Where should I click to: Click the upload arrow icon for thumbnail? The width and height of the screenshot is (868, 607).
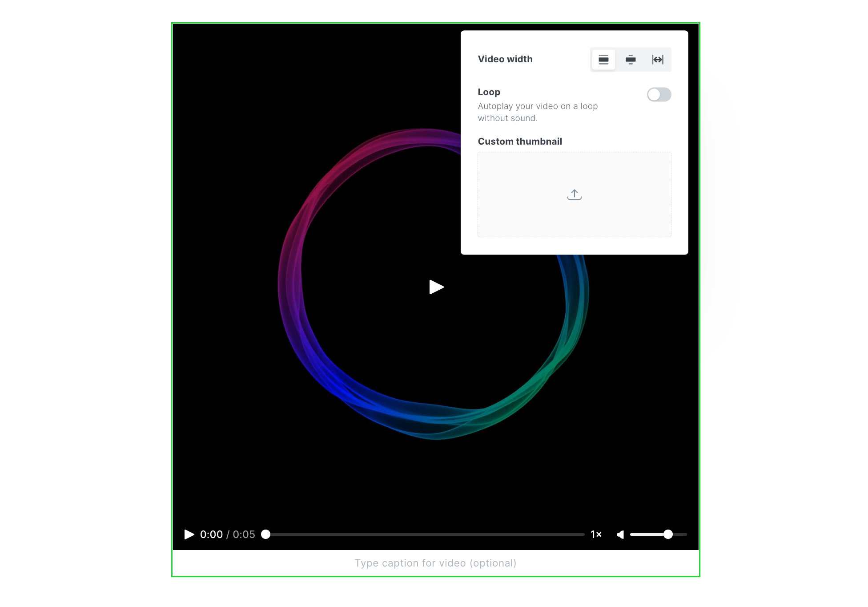point(574,195)
